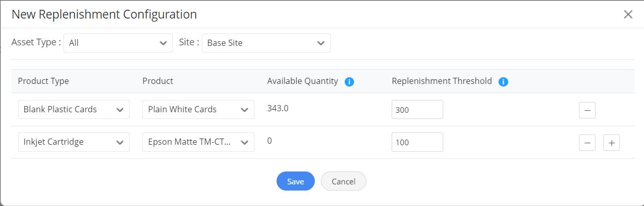
Task: Expand the Blank Plastic Cards product type dropdown
Action: click(x=73, y=110)
